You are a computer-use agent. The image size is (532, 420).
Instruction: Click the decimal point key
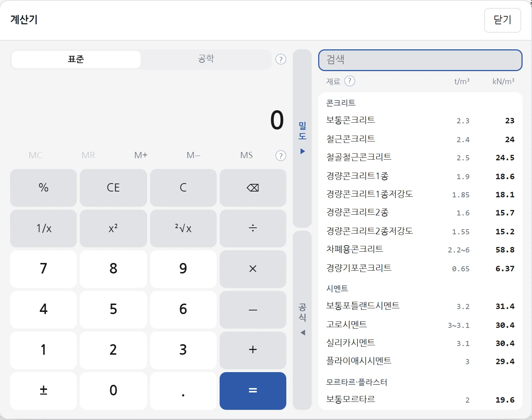pyautogui.click(x=183, y=391)
